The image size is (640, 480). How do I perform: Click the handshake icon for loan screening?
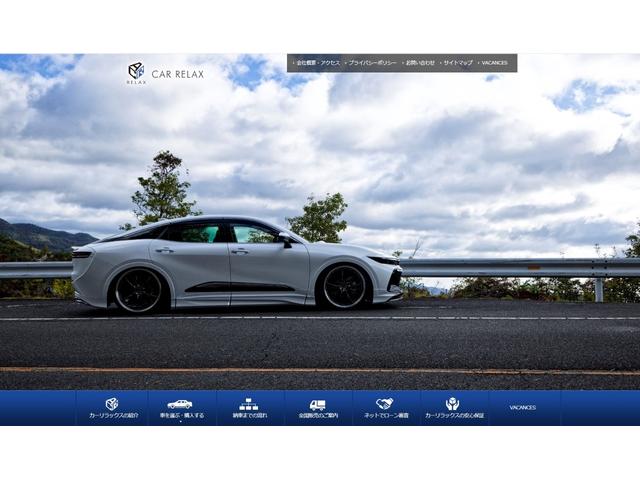tap(385, 403)
